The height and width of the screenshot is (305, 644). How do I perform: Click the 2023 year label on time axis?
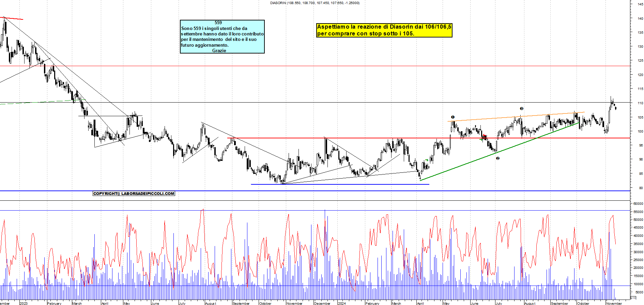coord(24,303)
